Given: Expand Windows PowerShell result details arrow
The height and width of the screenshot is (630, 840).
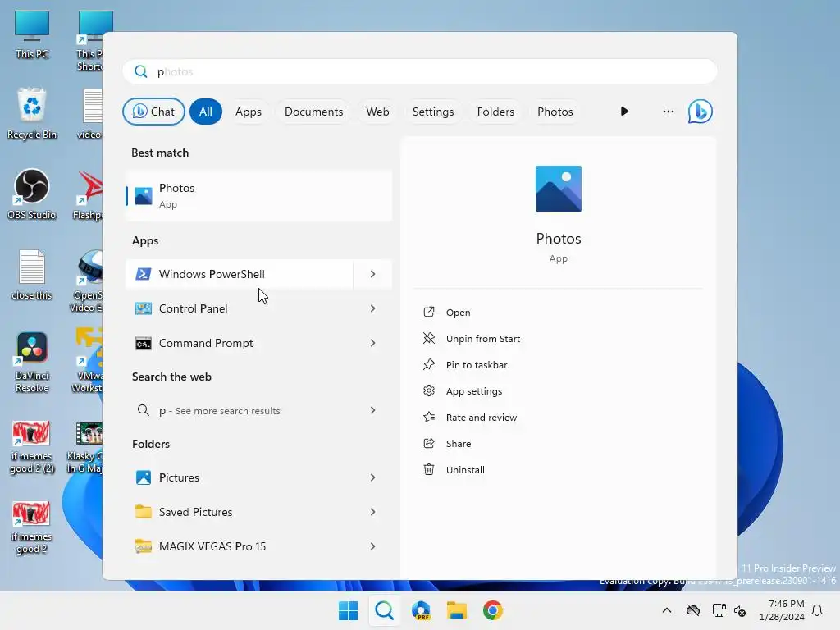Looking at the screenshot, I should 373,274.
